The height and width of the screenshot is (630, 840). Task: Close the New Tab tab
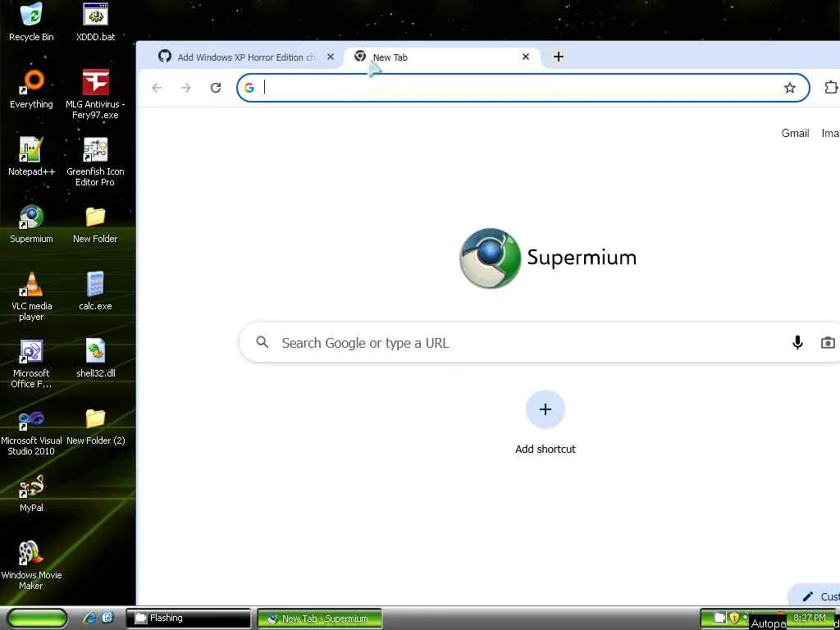point(526,57)
